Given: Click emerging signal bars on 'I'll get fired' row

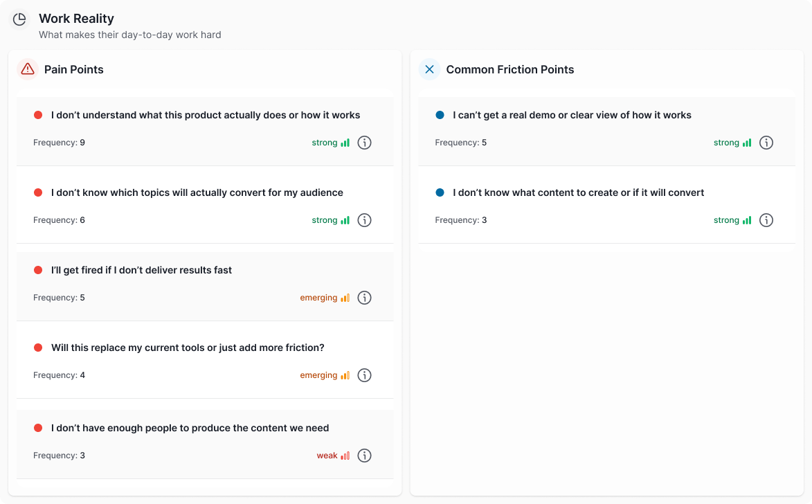Looking at the screenshot, I should [x=345, y=298].
